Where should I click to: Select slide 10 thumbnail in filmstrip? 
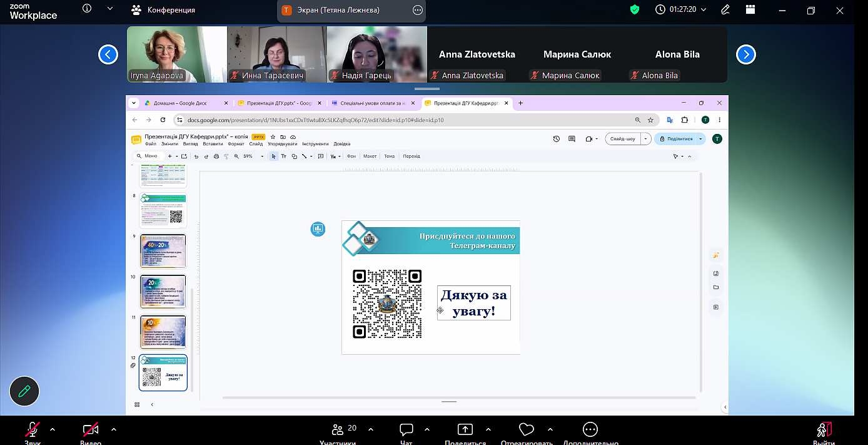coord(163,292)
